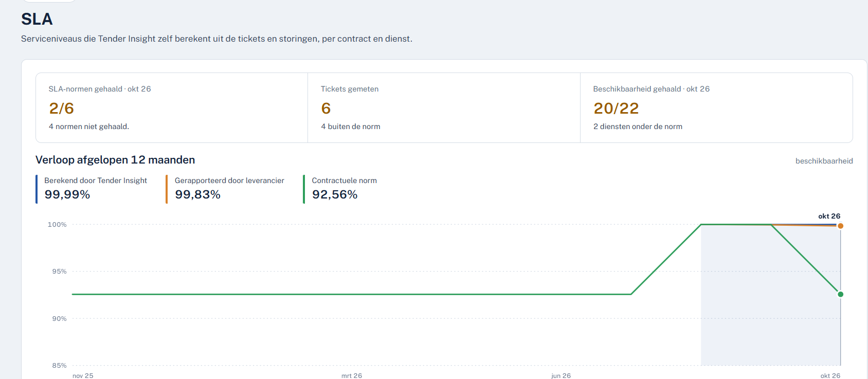Click the "mrt 26" x-axis label
This screenshot has height=379, width=868.
(352, 376)
